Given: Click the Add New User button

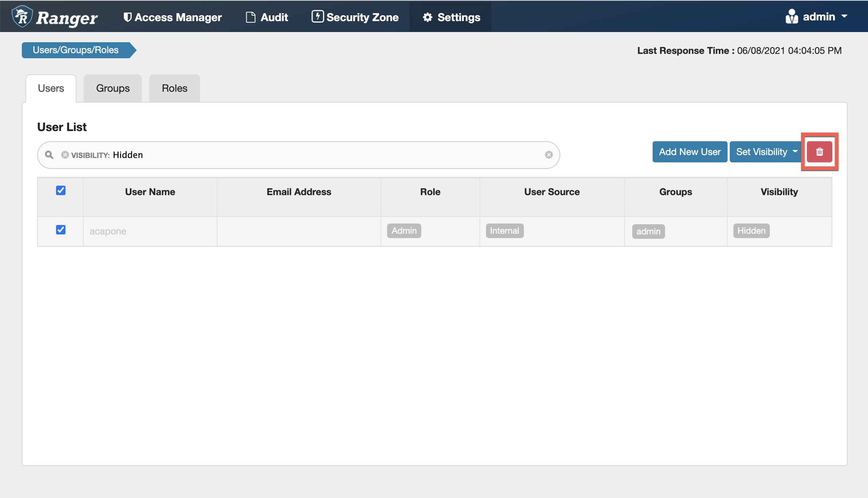Looking at the screenshot, I should pos(689,152).
